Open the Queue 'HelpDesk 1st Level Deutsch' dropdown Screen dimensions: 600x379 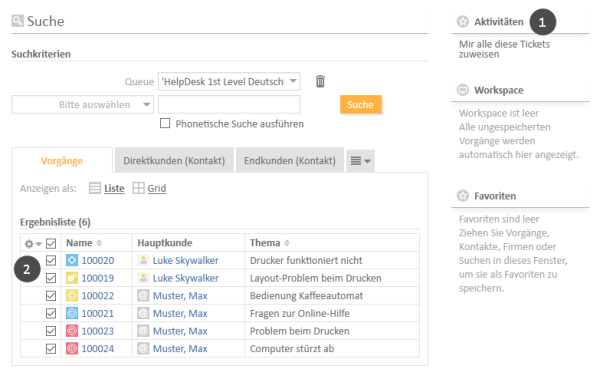(229, 82)
